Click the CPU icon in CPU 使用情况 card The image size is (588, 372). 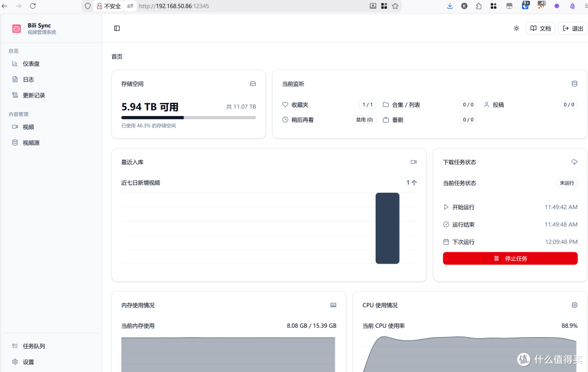pos(574,305)
